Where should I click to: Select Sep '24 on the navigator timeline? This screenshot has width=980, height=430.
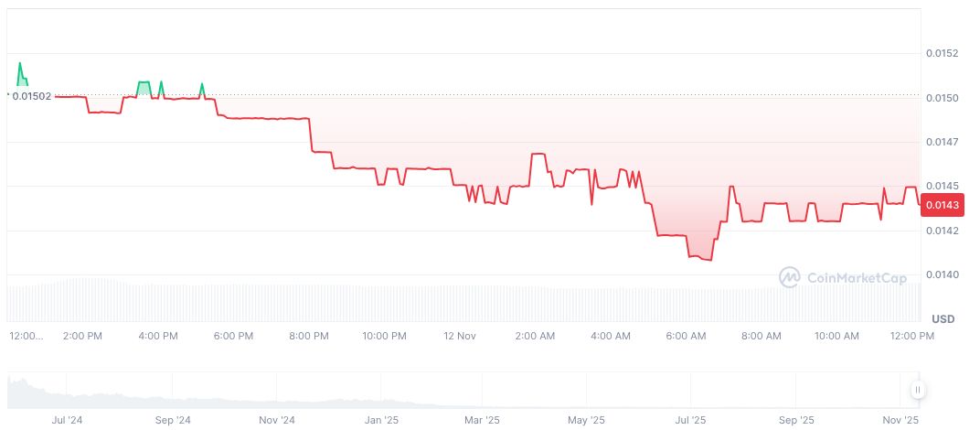coord(172,420)
